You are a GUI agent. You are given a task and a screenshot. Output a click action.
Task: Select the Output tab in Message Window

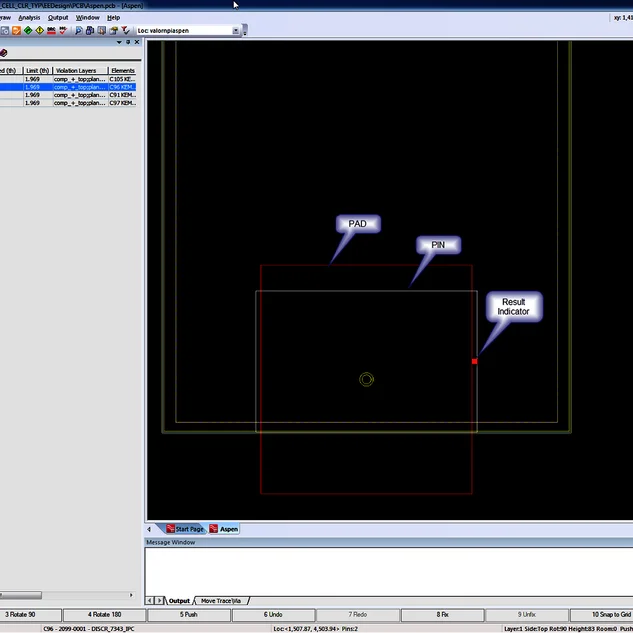click(179, 601)
